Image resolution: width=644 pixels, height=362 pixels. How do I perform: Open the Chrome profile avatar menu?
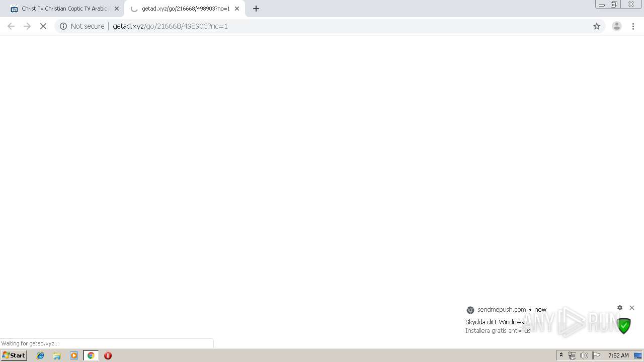point(616,26)
